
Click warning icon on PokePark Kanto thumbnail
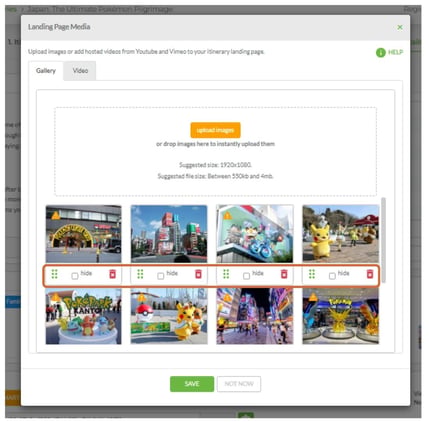point(56,297)
